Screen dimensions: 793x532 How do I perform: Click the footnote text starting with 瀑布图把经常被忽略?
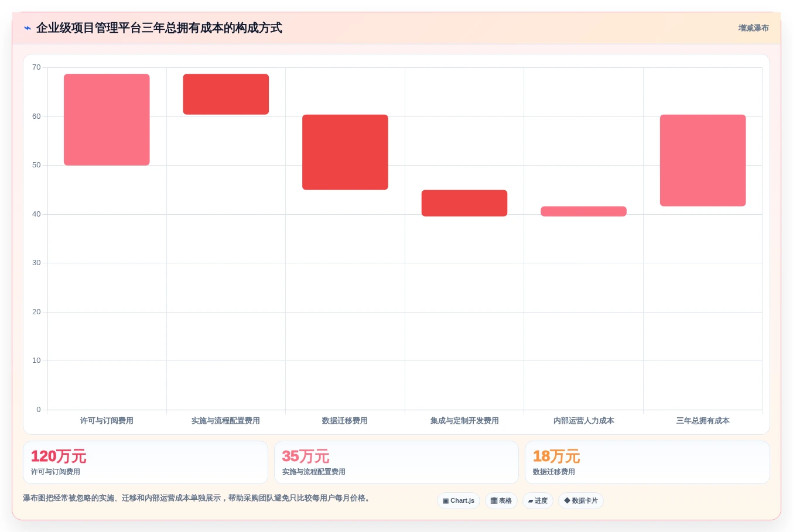[196, 498]
